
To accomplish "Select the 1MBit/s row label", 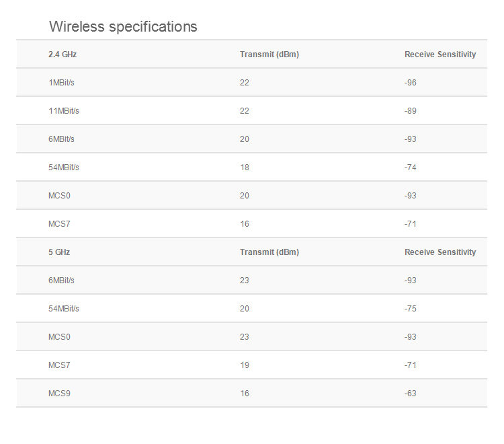I will [x=61, y=83].
